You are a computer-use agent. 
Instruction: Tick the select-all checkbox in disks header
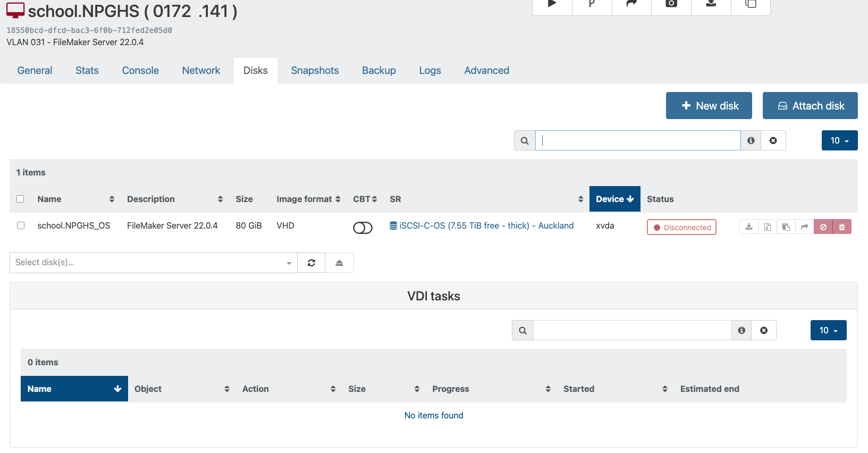click(21, 199)
